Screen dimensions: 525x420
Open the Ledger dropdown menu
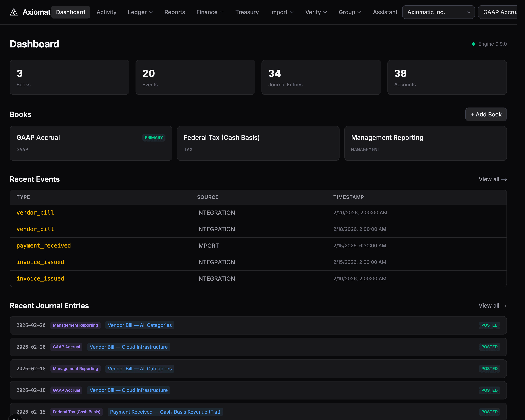tap(140, 12)
